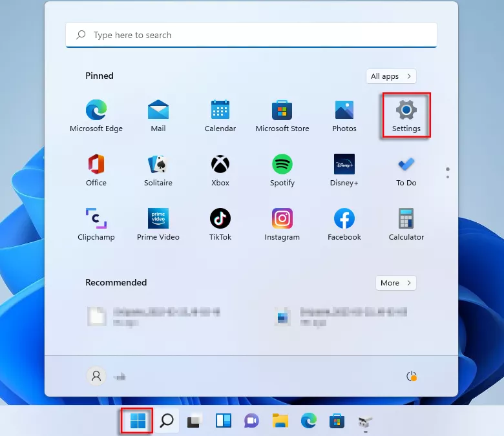Open Microsoft Edge from pinned apps

click(96, 116)
